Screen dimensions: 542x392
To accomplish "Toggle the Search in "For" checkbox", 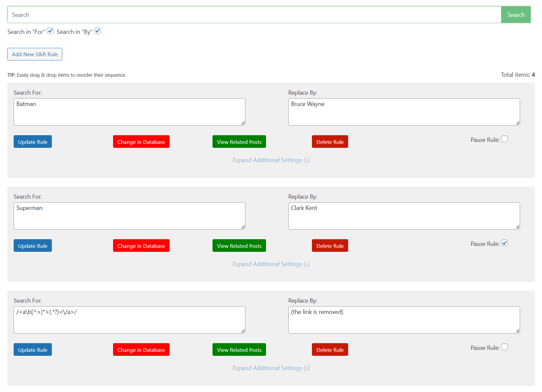I will (x=50, y=31).
